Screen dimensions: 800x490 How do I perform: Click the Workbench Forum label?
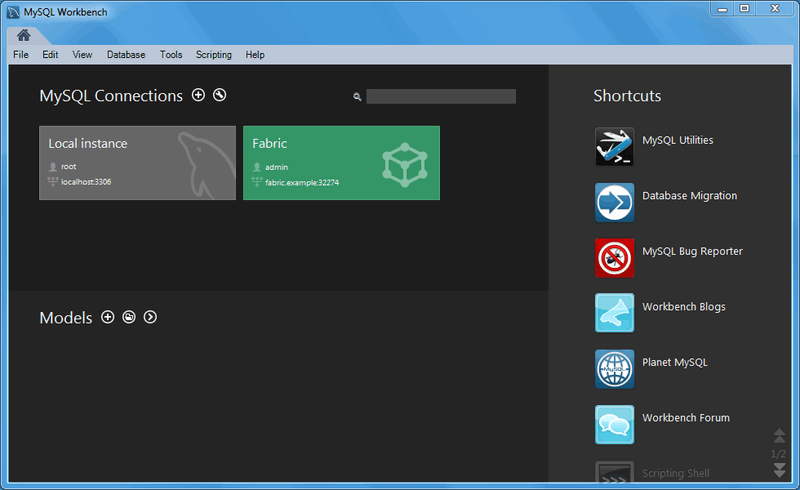click(686, 418)
